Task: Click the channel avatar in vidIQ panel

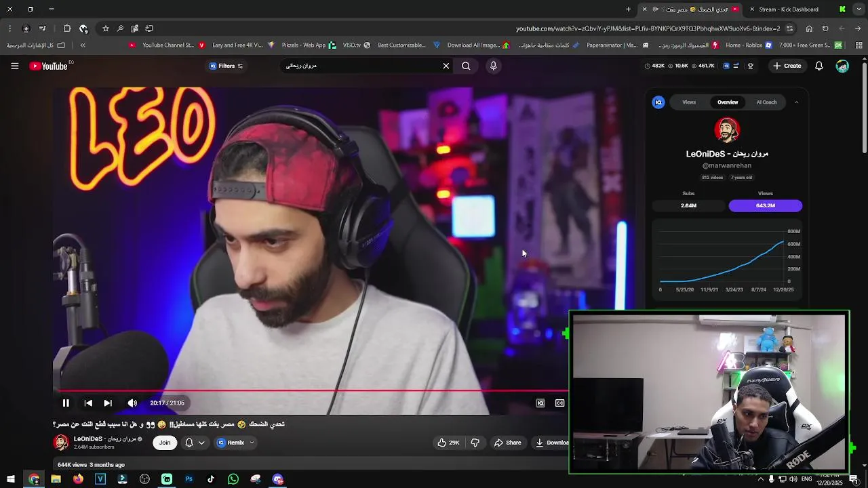Action: [x=727, y=130]
